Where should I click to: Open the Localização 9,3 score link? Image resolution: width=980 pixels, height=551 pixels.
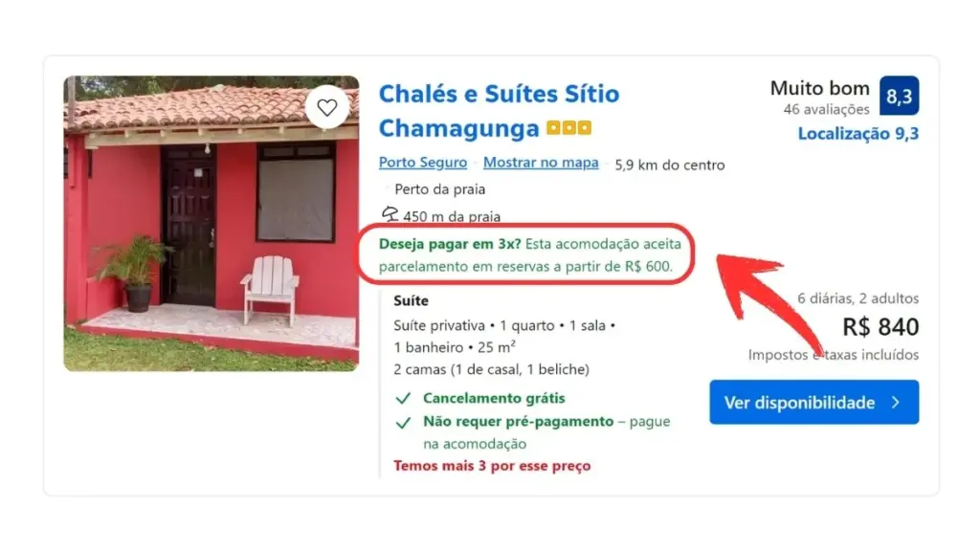pos(858,134)
